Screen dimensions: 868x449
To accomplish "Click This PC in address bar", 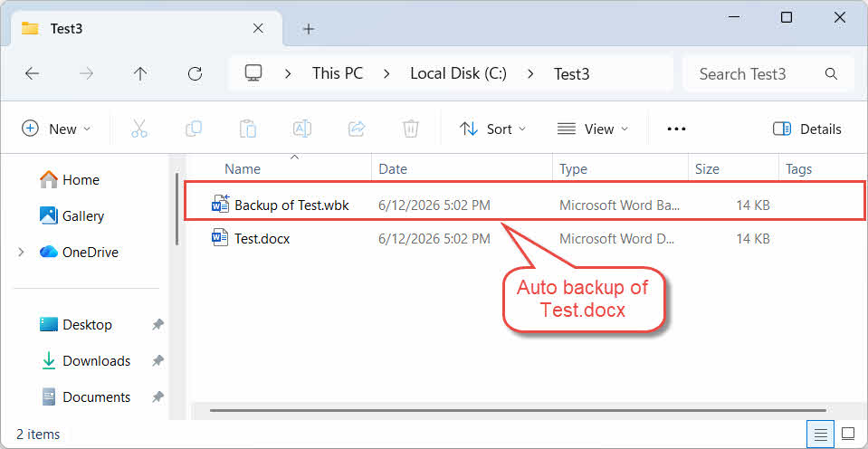I will click(x=337, y=73).
